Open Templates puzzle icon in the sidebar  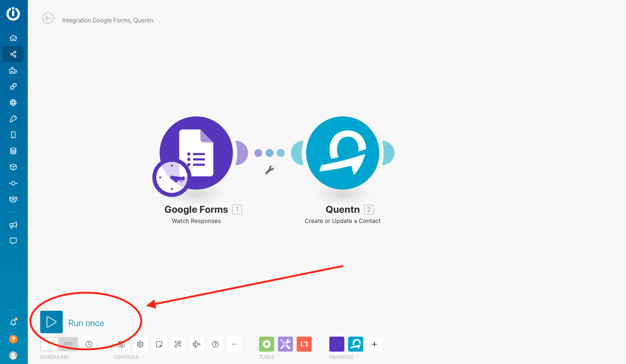(x=13, y=70)
